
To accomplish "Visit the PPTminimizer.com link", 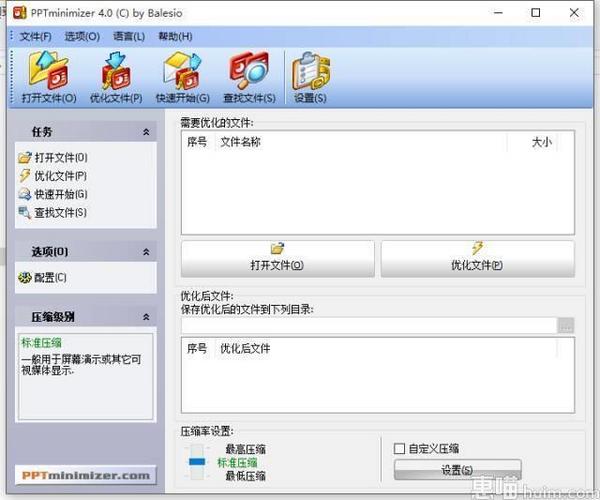I will tap(86, 476).
